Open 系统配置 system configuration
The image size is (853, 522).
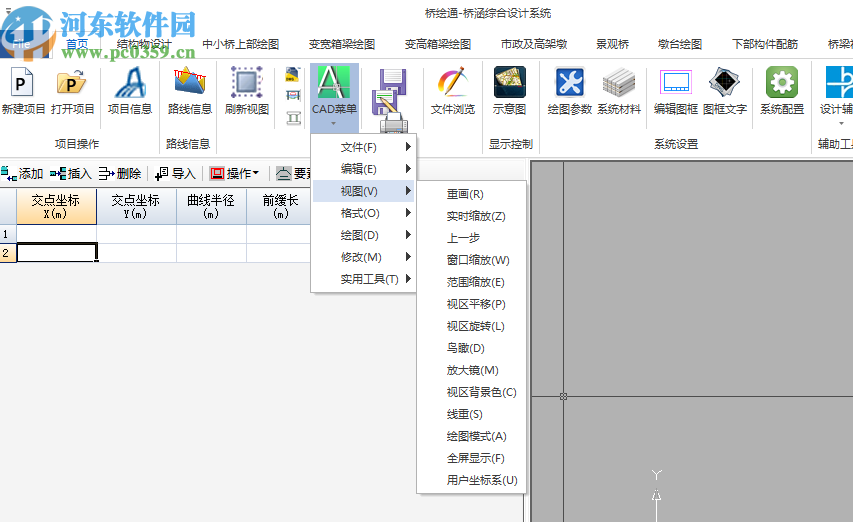click(781, 91)
